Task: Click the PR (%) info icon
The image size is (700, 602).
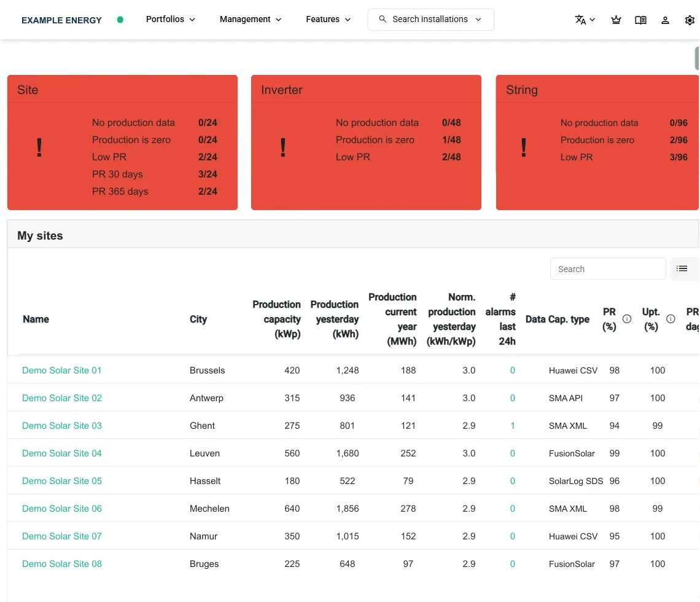Action: (x=627, y=319)
